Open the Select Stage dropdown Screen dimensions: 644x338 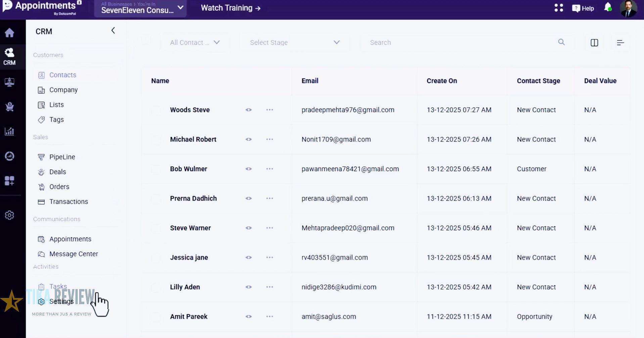pos(295,43)
